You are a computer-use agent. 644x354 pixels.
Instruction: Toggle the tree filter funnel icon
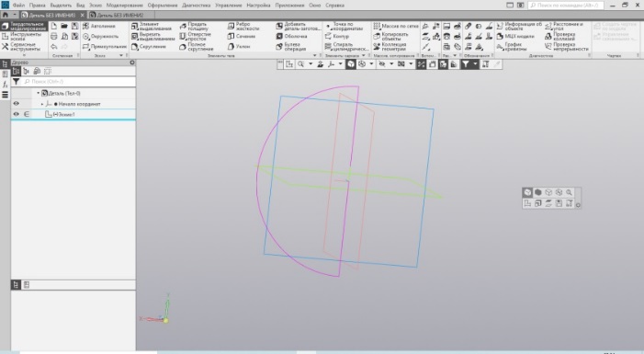16,82
